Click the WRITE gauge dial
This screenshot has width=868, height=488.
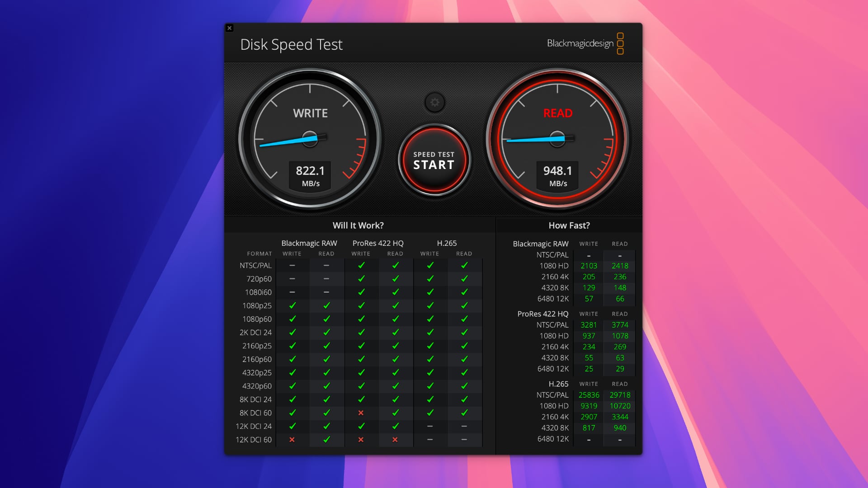(x=310, y=139)
